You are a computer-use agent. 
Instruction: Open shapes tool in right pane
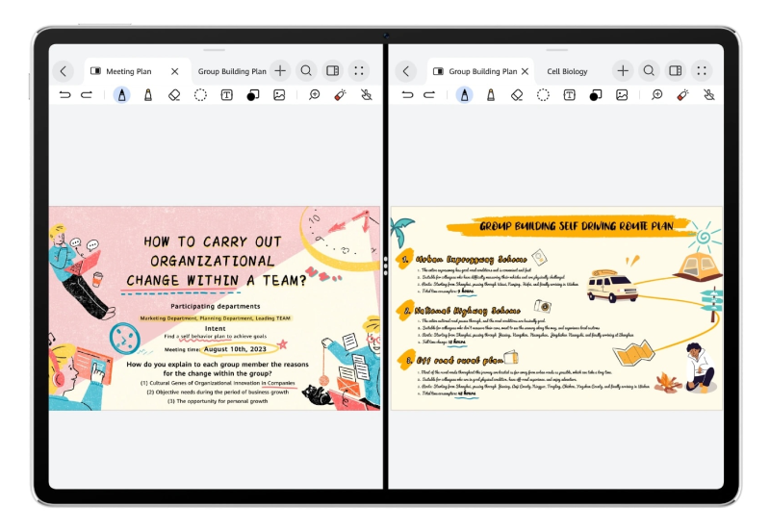pyautogui.click(x=596, y=95)
